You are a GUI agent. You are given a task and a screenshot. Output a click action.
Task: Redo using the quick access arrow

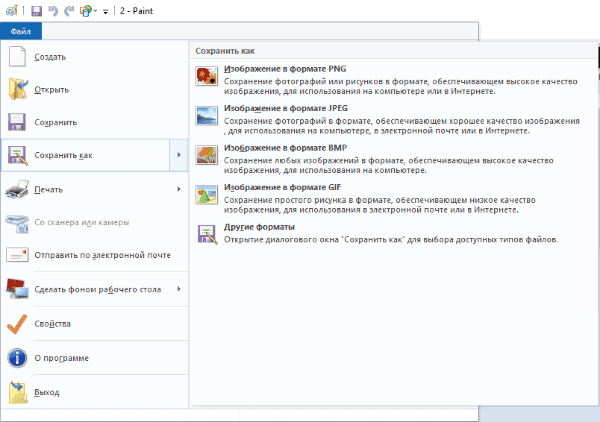(69, 11)
